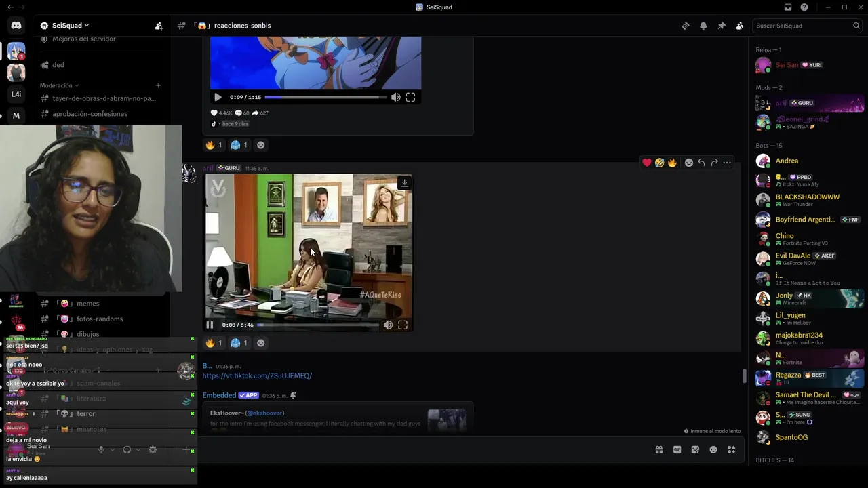Open Discord direct messages home icon
The width and height of the screenshot is (868, 488).
click(16, 26)
